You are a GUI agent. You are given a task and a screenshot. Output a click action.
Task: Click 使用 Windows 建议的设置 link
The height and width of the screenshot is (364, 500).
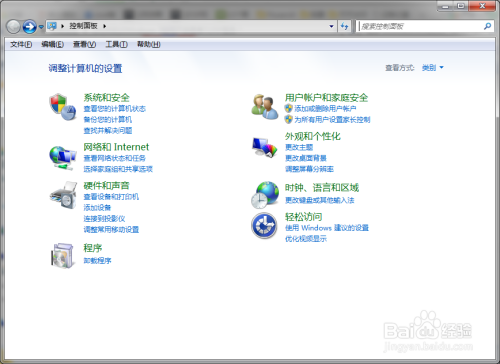pos(327,228)
